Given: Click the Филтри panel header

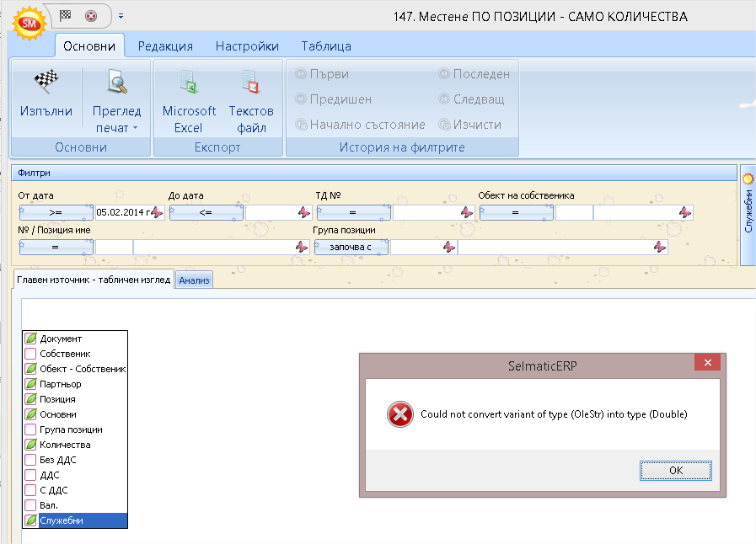Looking at the screenshot, I should click(x=374, y=173).
